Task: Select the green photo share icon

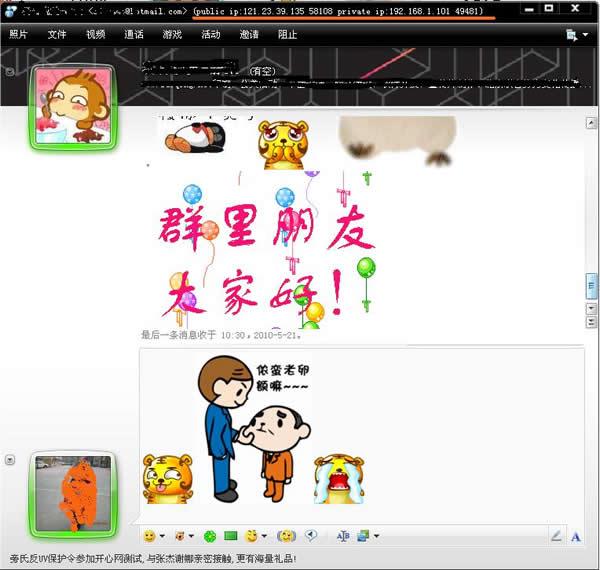Action: pyautogui.click(x=231, y=536)
